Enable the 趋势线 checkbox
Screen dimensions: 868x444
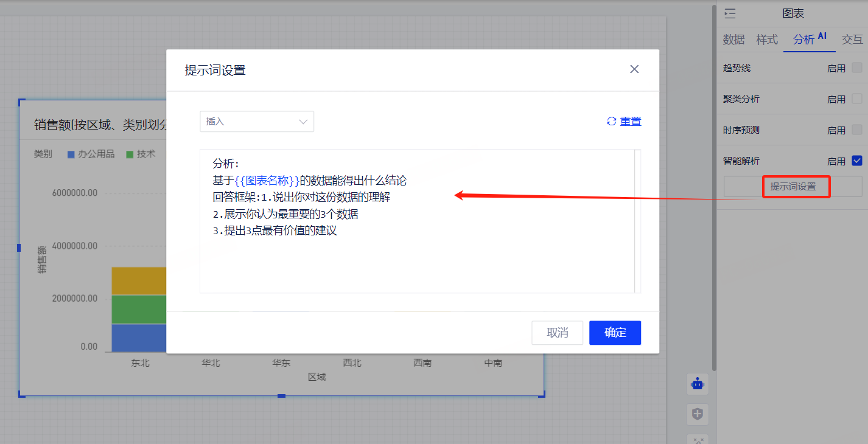[857, 68]
